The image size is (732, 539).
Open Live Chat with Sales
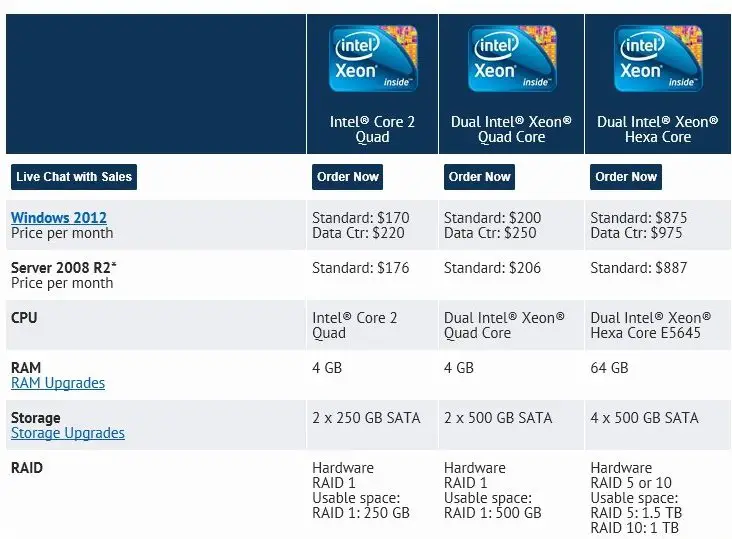tap(74, 177)
